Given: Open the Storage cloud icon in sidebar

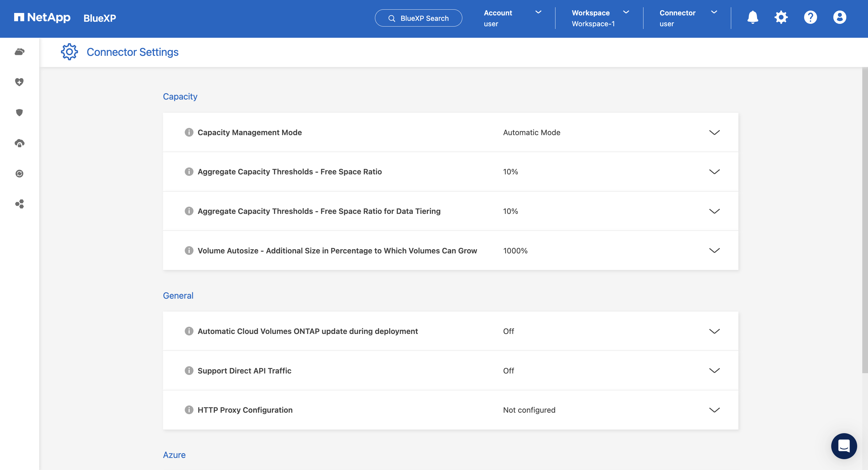Looking at the screenshot, I should (20, 52).
